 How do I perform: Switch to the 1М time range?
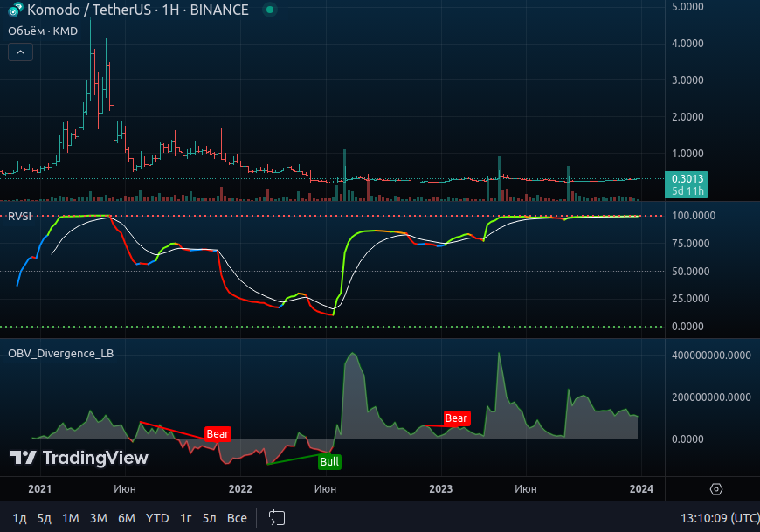tap(71, 518)
